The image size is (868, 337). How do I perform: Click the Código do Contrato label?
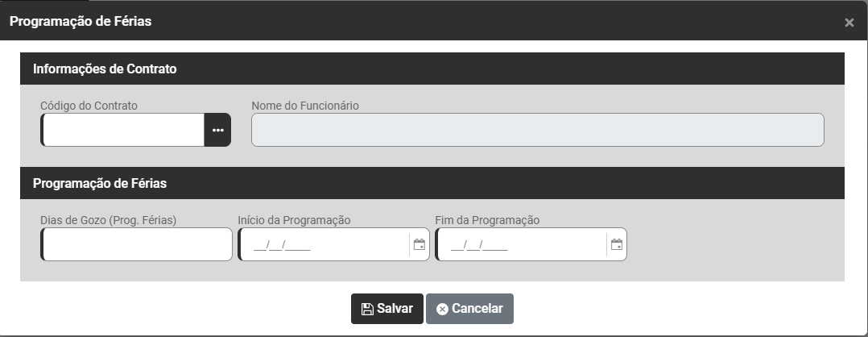(x=89, y=106)
